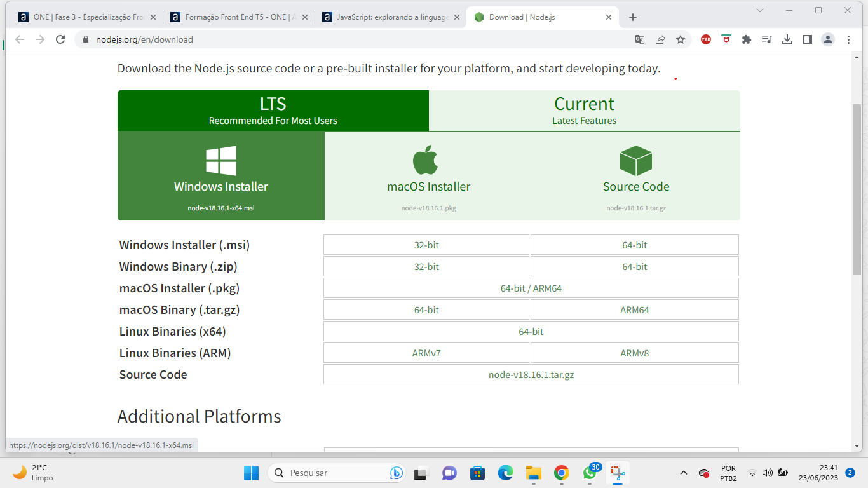Download 32-bit Windows Binary (.zip)
The height and width of the screenshot is (488, 868).
pos(426,266)
